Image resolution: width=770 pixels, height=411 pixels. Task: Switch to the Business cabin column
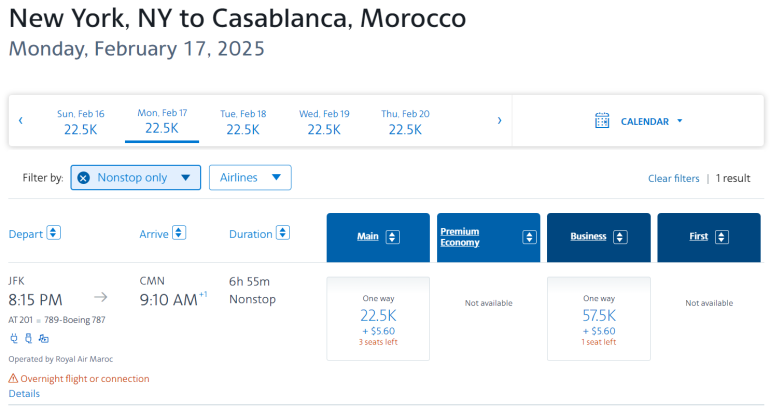click(x=598, y=237)
